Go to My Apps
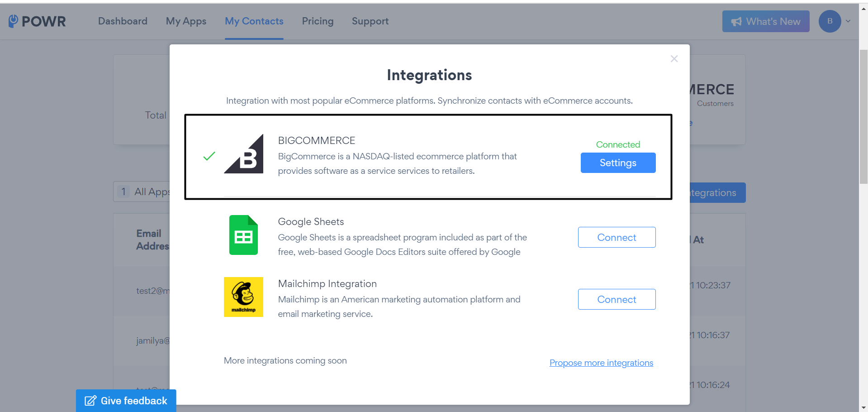The width and height of the screenshot is (868, 412). pos(186,21)
